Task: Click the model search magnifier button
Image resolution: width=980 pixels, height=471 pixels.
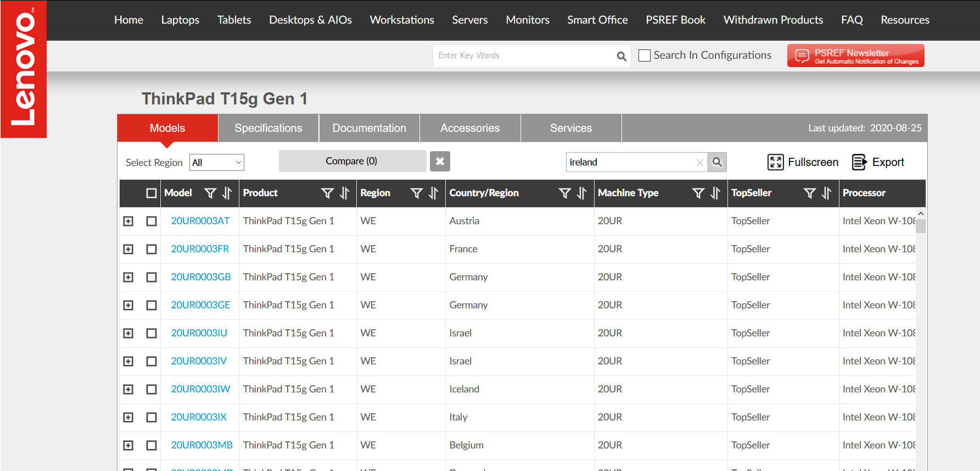Action: click(x=717, y=162)
